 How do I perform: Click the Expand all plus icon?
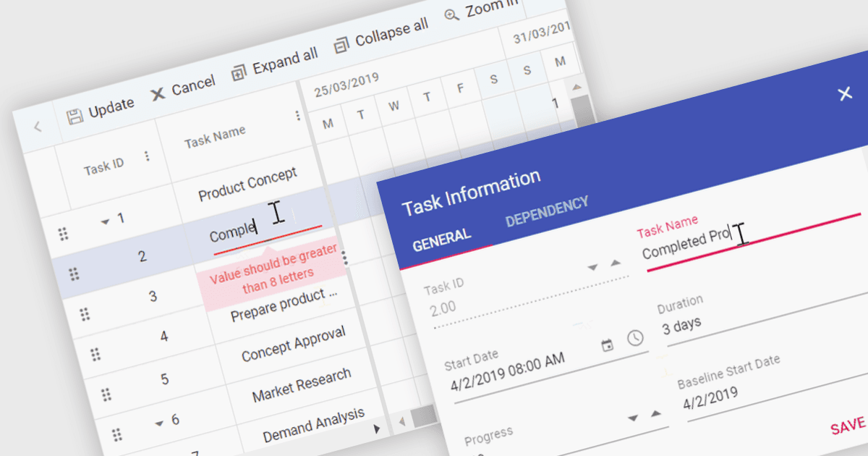(239, 72)
